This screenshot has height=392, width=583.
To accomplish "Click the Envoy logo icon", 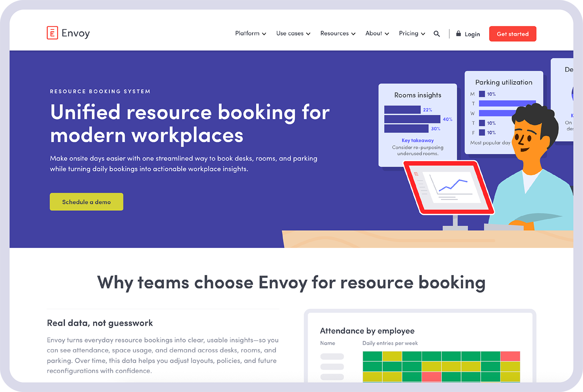I will (52, 33).
